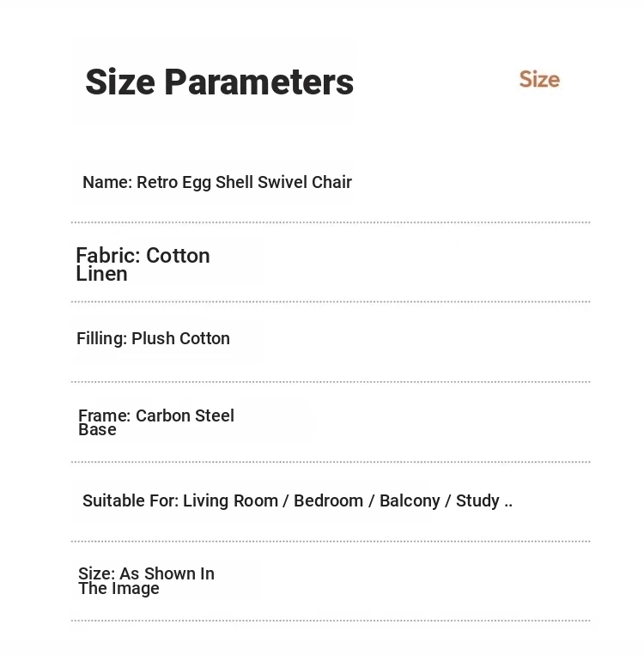Select the orange Size label

539,79
